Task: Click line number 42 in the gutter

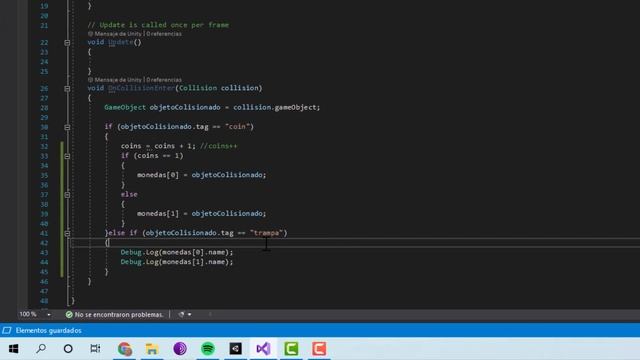Action: click(44, 243)
